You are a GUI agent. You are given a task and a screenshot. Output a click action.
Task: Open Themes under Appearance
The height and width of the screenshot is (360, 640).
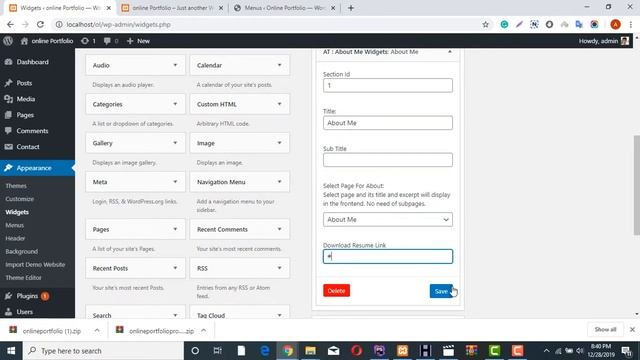point(16,186)
